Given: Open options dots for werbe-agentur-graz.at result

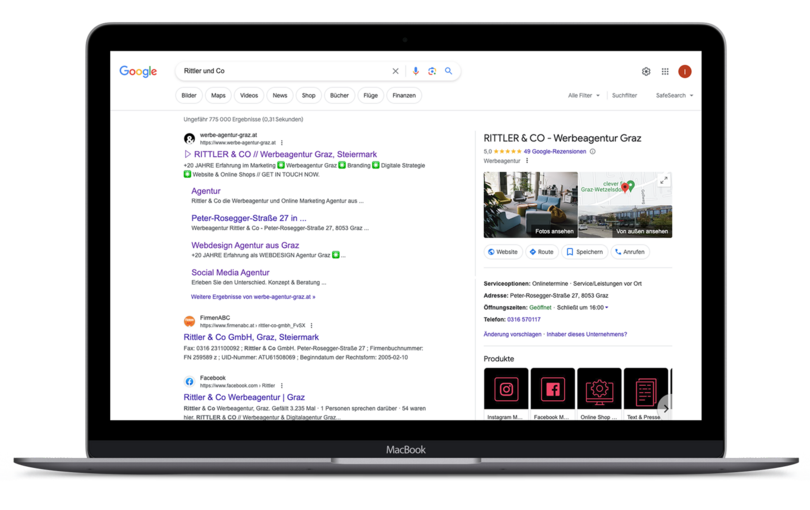Looking at the screenshot, I should click(282, 143).
